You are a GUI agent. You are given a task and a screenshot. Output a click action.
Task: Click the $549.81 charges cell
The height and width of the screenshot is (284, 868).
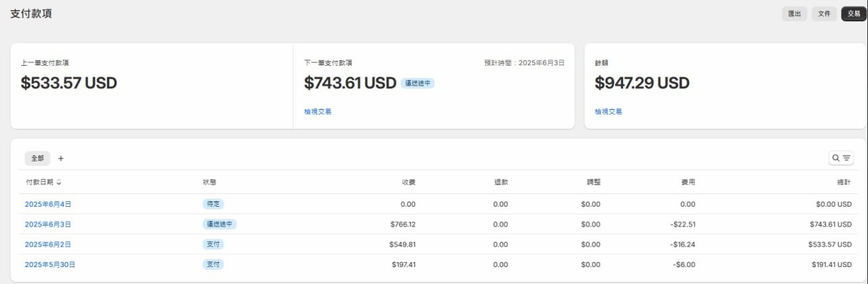(403, 244)
